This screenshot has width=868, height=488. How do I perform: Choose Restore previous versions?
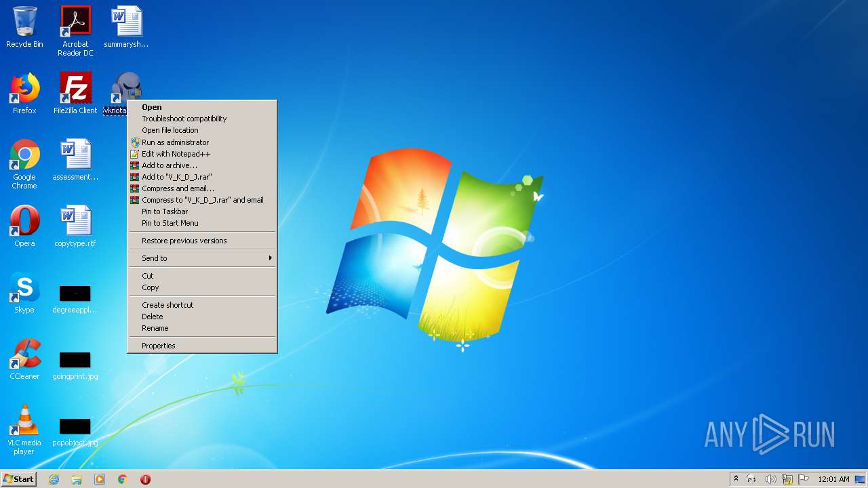pyautogui.click(x=202, y=241)
